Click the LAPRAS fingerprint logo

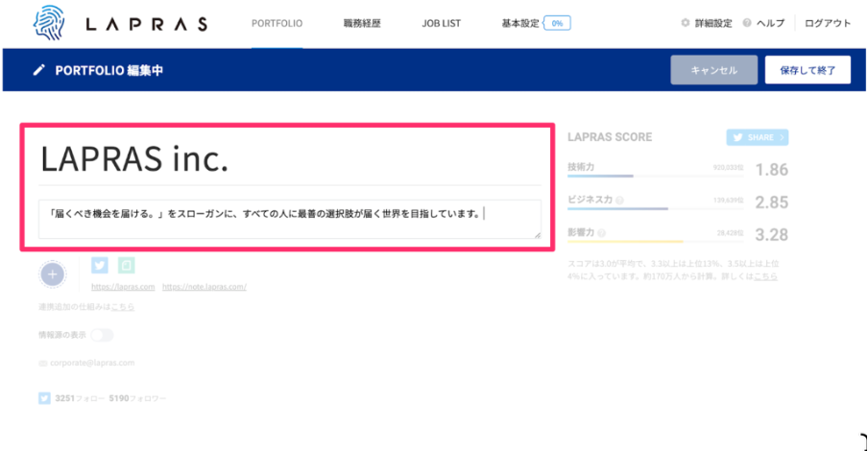click(x=49, y=23)
